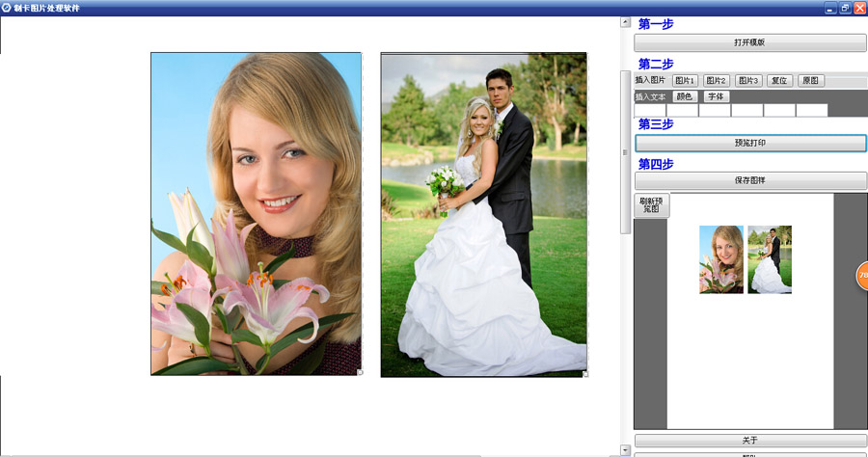Image resolution: width=868 pixels, height=457 pixels.
Task: Click the vertical scrollbar down arrow
Action: pyautogui.click(x=626, y=450)
